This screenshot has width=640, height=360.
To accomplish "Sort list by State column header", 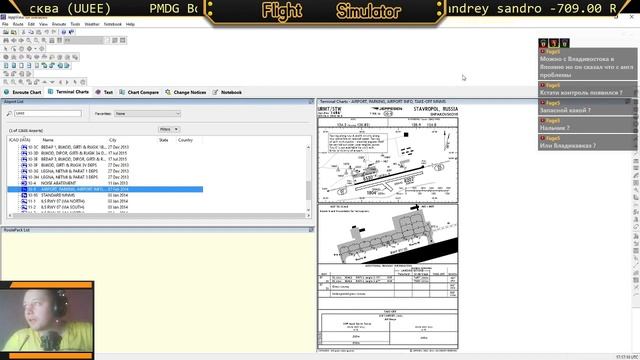I will [163, 140].
